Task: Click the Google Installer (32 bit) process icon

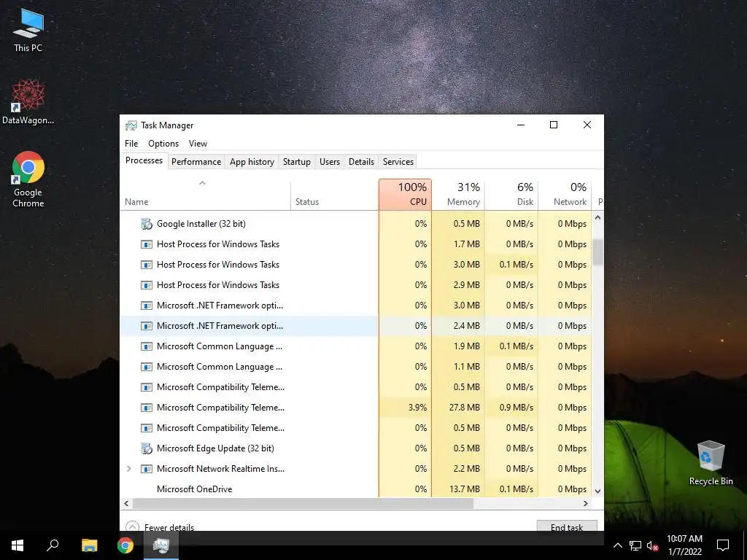Action: pos(147,224)
